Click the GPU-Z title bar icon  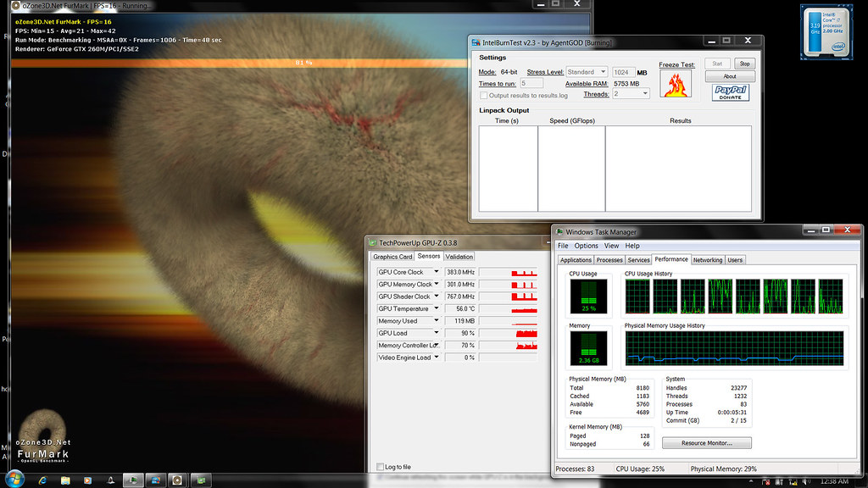[371, 242]
